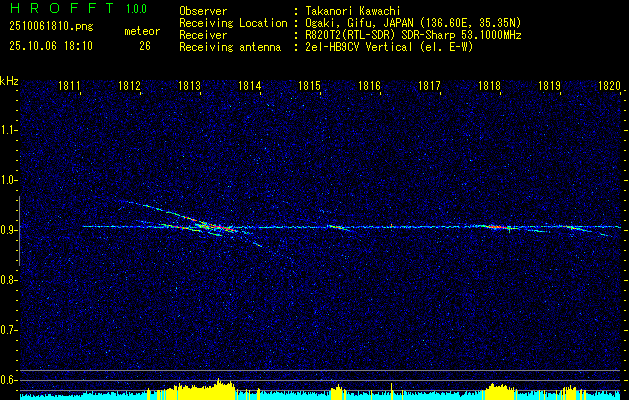Click the kHz axis unit label

click(9, 81)
